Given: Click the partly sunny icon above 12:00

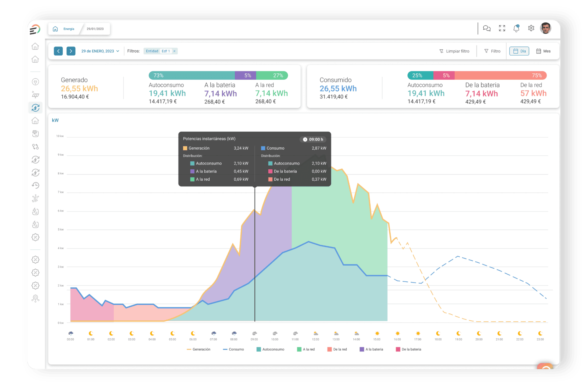Looking at the screenshot, I should coord(316,333).
